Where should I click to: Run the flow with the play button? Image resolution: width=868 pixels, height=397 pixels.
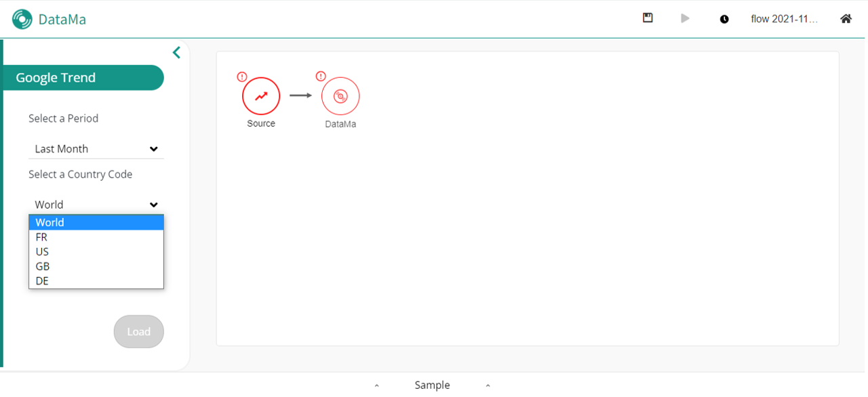click(x=686, y=18)
